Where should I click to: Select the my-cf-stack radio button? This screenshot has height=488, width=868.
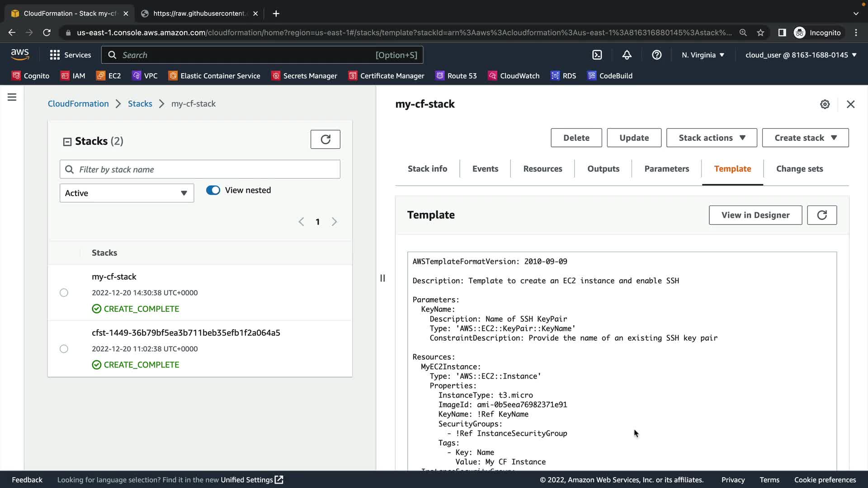tap(64, 293)
